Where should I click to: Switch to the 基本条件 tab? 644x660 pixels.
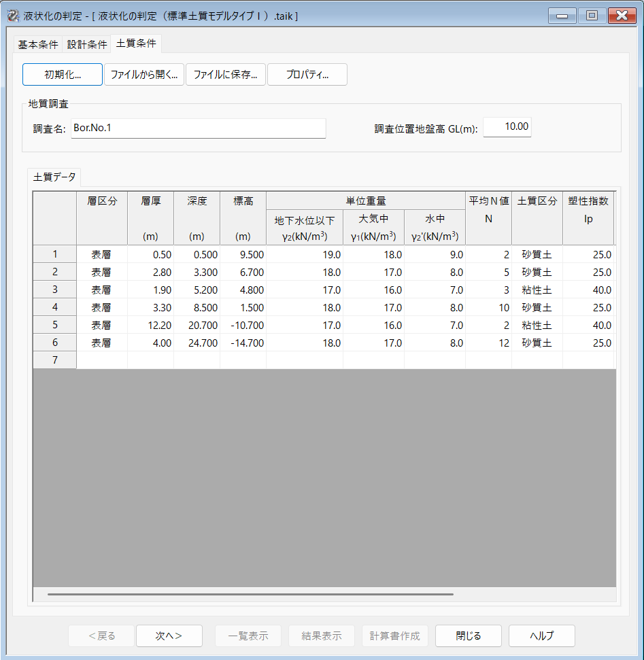tap(37, 45)
